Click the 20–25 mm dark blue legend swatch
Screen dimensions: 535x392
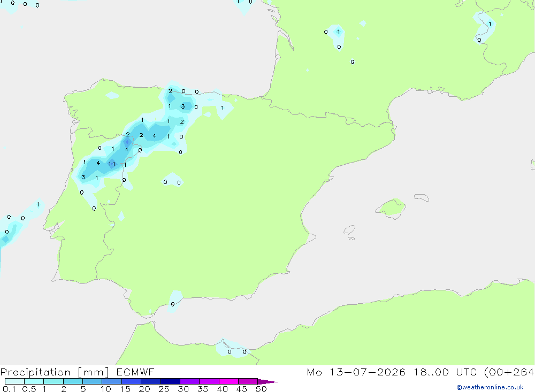(150, 381)
